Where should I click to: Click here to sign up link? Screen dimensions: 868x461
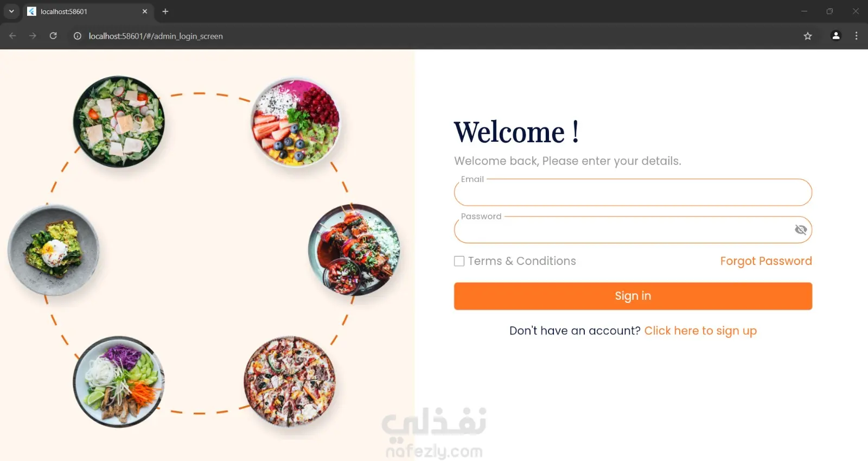(x=700, y=331)
